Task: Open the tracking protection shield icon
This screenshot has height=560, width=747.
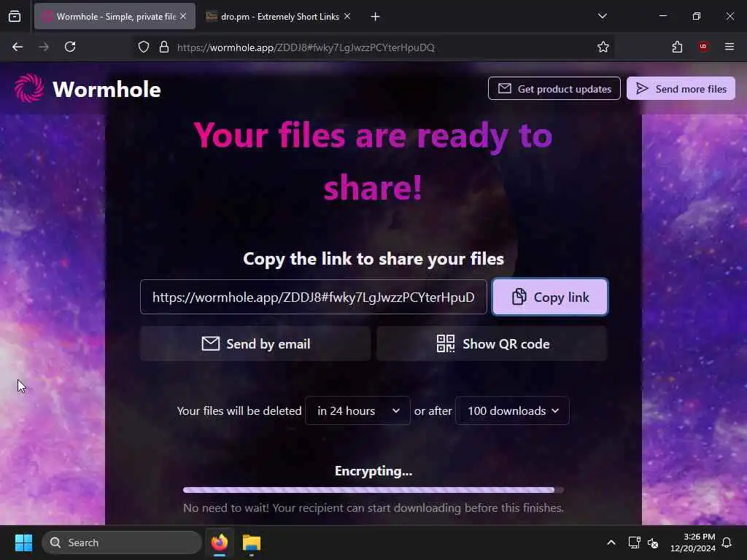Action: 144,47
